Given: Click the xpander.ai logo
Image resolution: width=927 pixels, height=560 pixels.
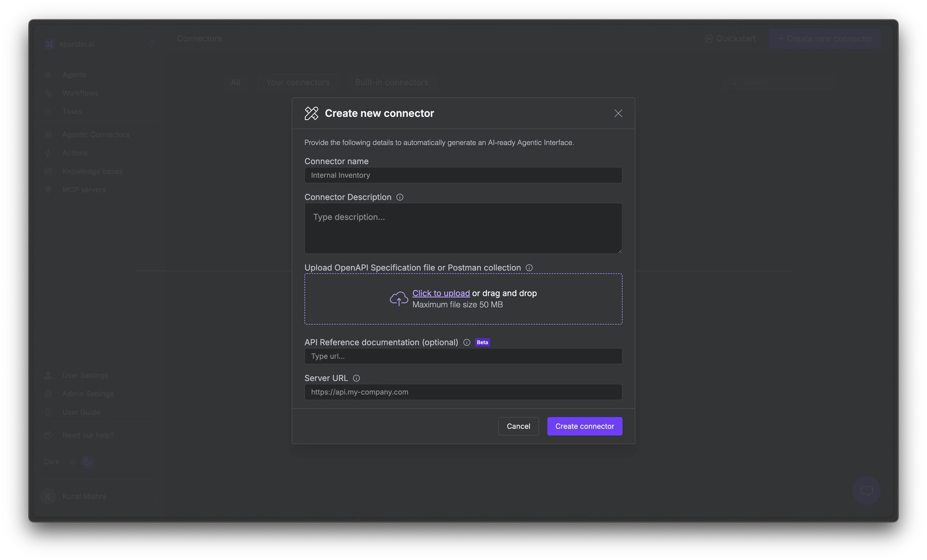Looking at the screenshot, I should (50, 44).
